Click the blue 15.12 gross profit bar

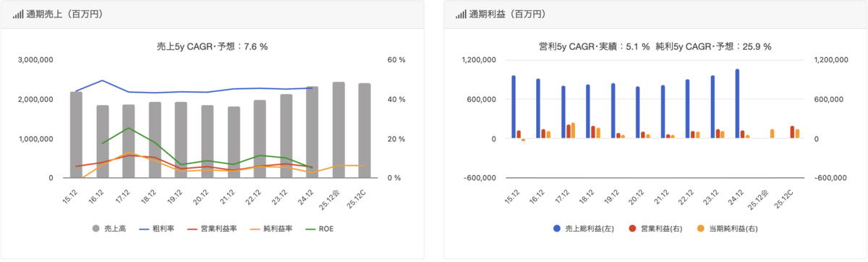pos(513,107)
